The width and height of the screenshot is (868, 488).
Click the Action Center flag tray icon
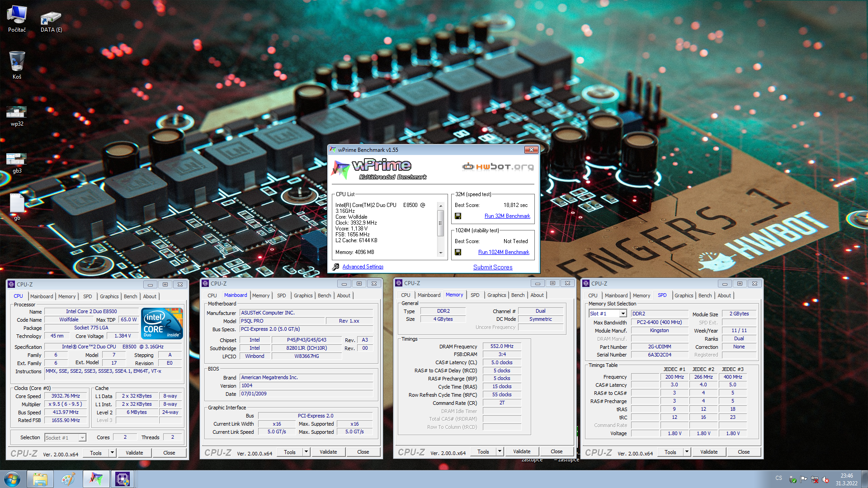803,480
